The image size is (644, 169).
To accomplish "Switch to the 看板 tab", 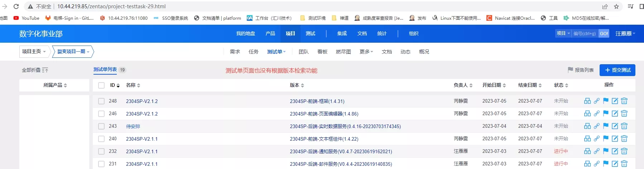I will [322, 52].
